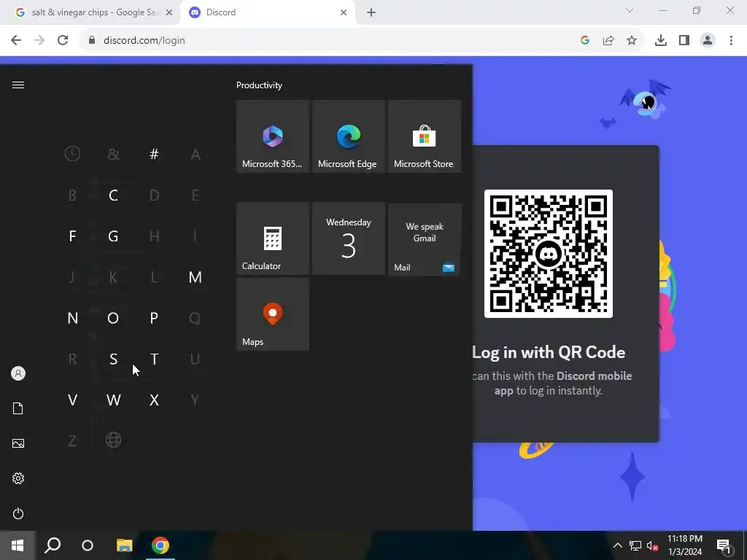Click the Google icon in address bar
Viewport: 747px width, 560px height.
point(585,41)
